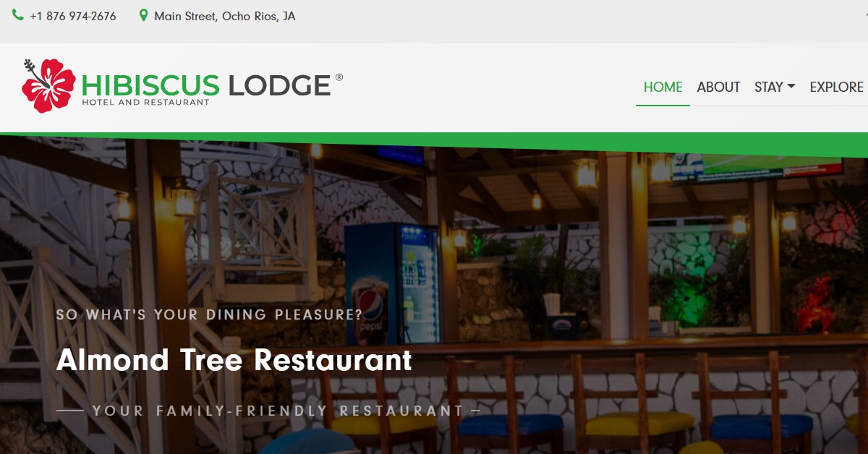The image size is (868, 454).
Task: Select the Almond Tree Restaurant heading
Action: point(234,359)
